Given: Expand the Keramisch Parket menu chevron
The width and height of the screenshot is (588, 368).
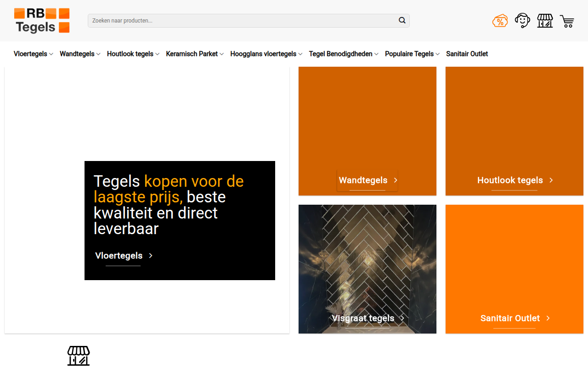Looking at the screenshot, I should pyautogui.click(x=221, y=54).
